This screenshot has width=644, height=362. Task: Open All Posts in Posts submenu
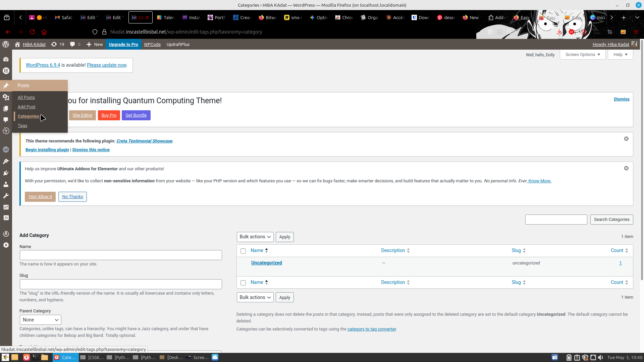pyautogui.click(x=26, y=98)
